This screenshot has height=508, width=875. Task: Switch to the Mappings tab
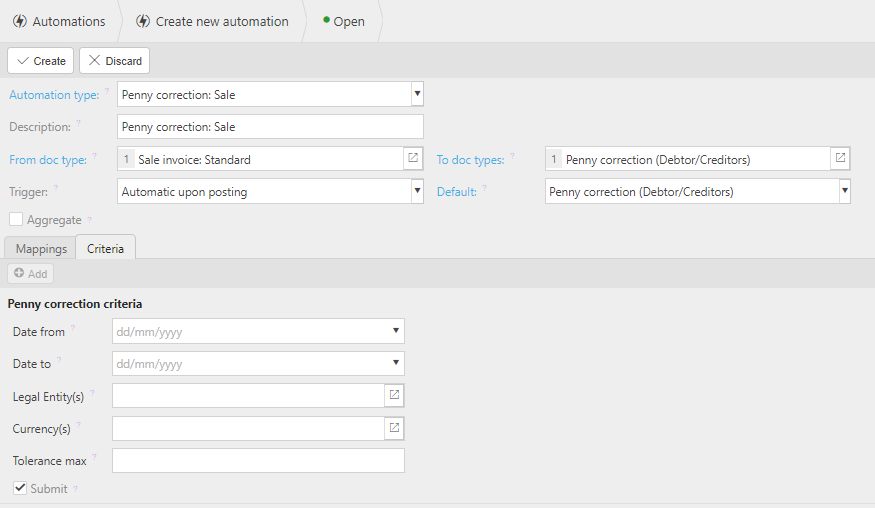pos(41,248)
